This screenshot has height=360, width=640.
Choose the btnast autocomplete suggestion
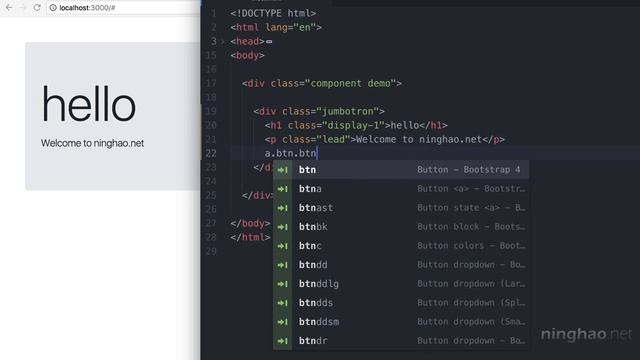(x=401, y=208)
